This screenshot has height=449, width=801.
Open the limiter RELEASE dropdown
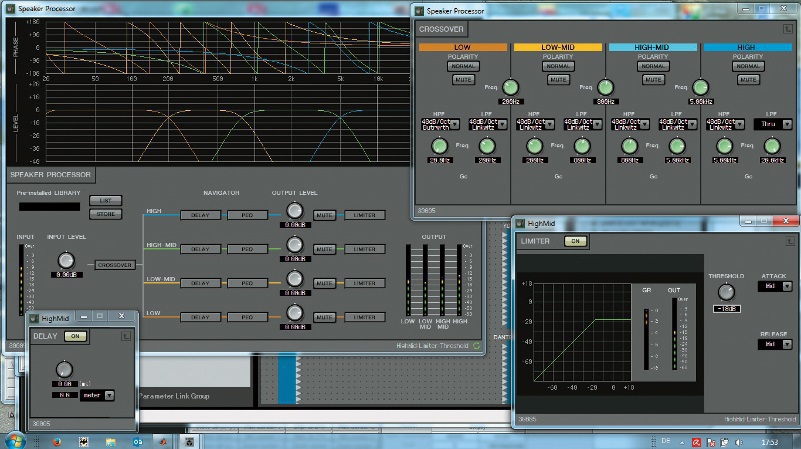(x=774, y=343)
